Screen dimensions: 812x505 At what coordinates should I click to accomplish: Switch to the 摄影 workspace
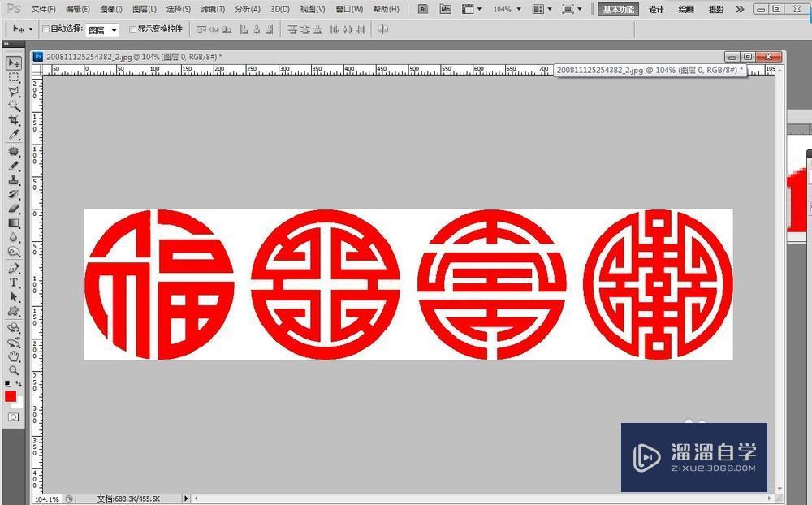coord(716,9)
